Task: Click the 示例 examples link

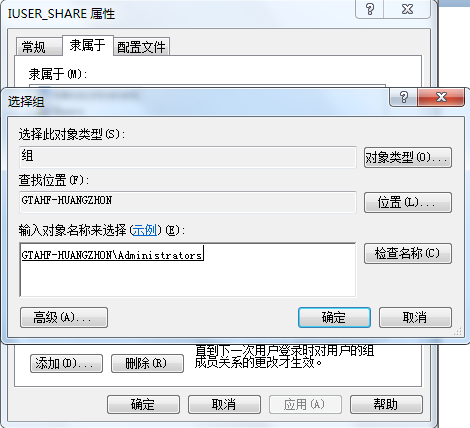Action: (145, 230)
